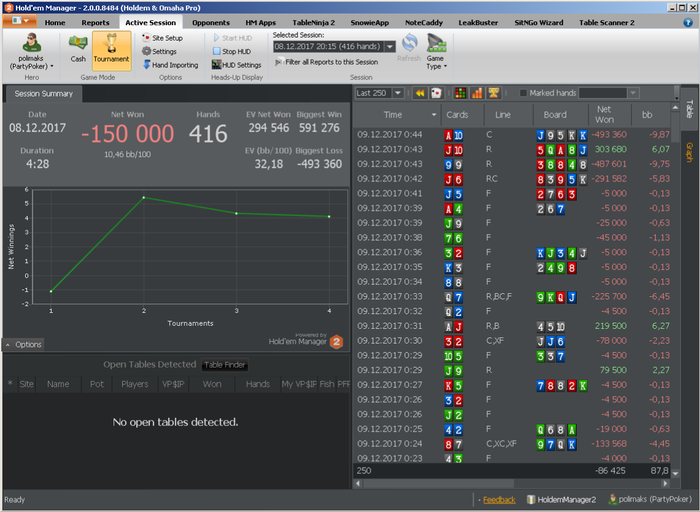Click the Players column header in open tables
This screenshot has height=512, width=700.
pos(134,384)
